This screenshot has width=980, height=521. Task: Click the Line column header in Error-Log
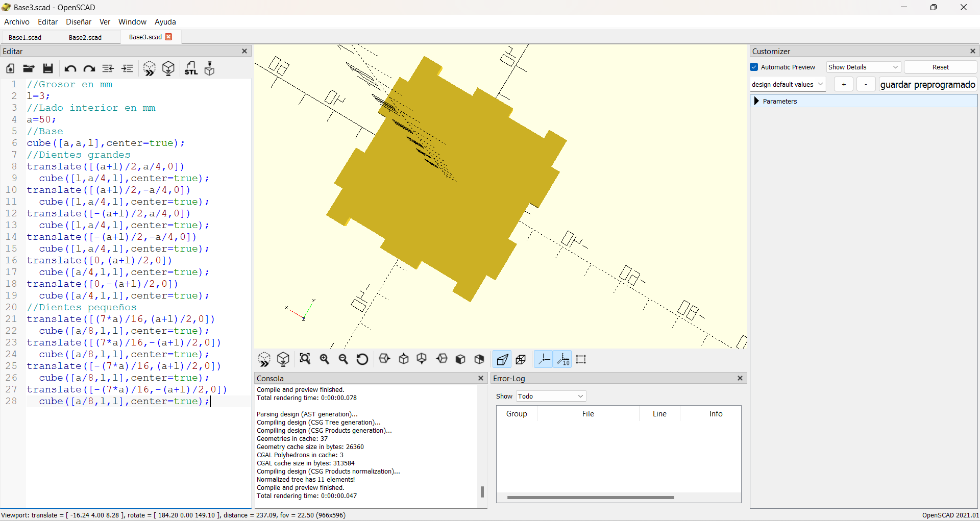(659, 414)
